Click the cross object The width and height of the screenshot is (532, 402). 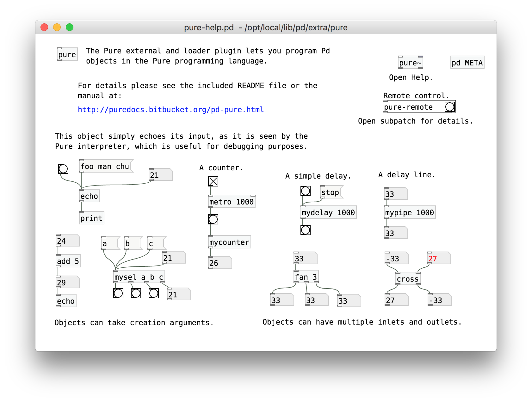[408, 279]
